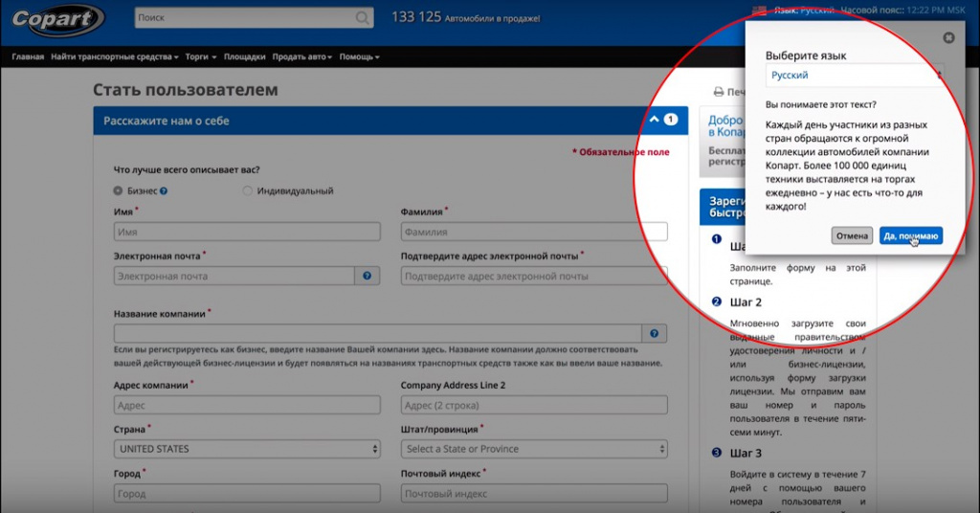Click the Стать пользователем heading
Viewport: 980px width, 513px height.
click(185, 90)
